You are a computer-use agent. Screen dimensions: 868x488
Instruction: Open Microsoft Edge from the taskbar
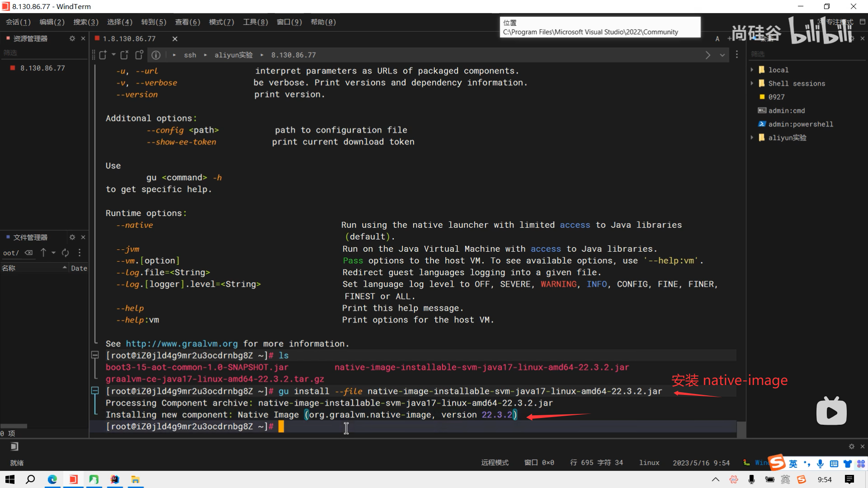52,479
